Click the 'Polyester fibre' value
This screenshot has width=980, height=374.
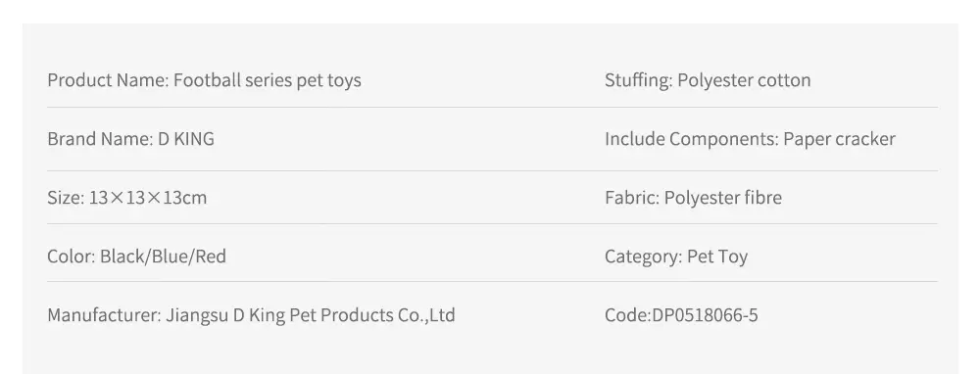pos(723,198)
